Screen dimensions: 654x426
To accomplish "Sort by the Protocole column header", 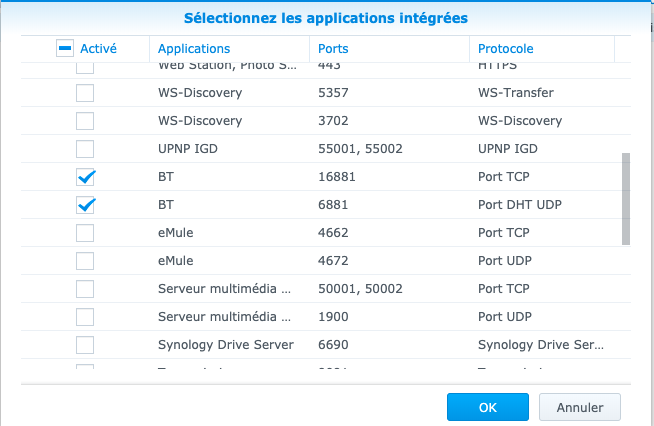I will pyautogui.click(x=505, y=48).
